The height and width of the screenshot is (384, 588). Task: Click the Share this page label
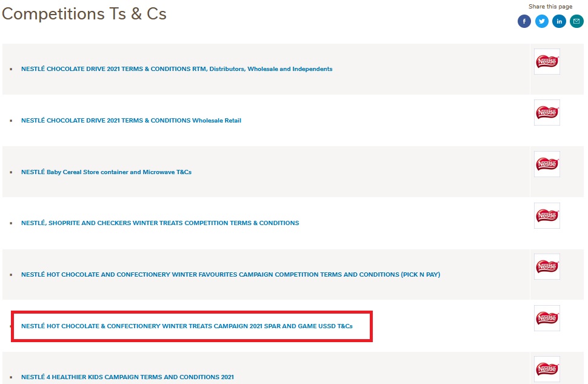click(550, 7)
